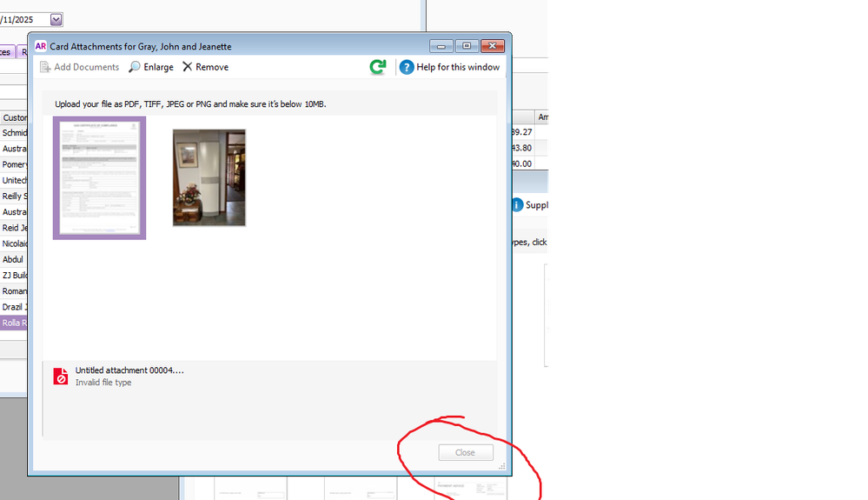Click the AR icon in the title bar
868x500 pixels.
tap(40, 46)
